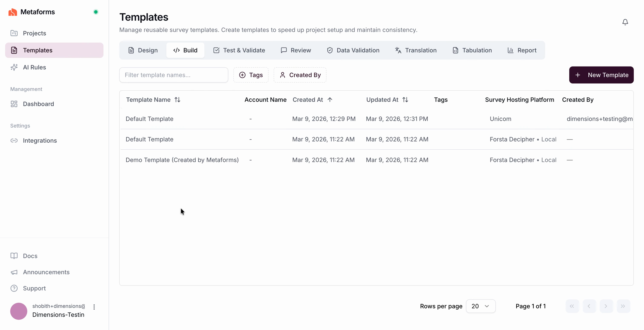This screenshot has width=644, height=330.
Task: Toggle Updated At sort order
Action: pos(405,100)
